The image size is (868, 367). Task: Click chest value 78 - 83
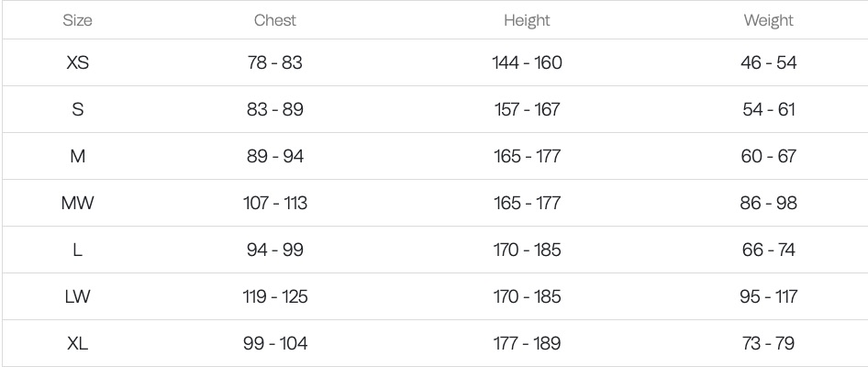(274, 62)
